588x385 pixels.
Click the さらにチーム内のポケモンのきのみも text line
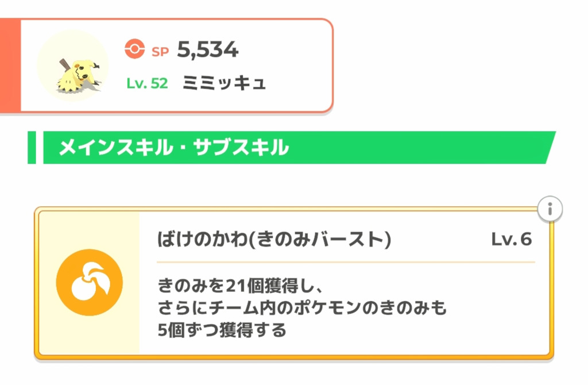pyautogui.click(x=302, y=309)
